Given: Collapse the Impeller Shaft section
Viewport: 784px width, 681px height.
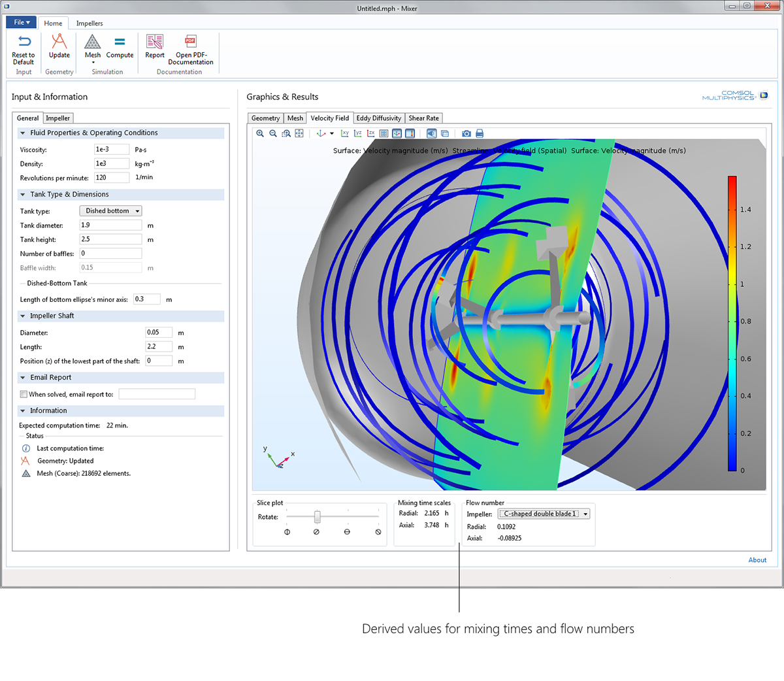Looking at the screenshot, I should [x=23, y=316].
